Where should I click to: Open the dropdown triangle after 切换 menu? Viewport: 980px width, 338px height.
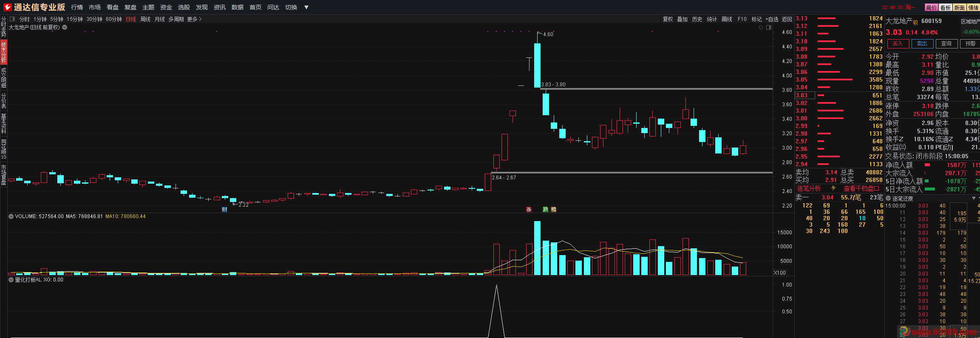click(306, 7)
